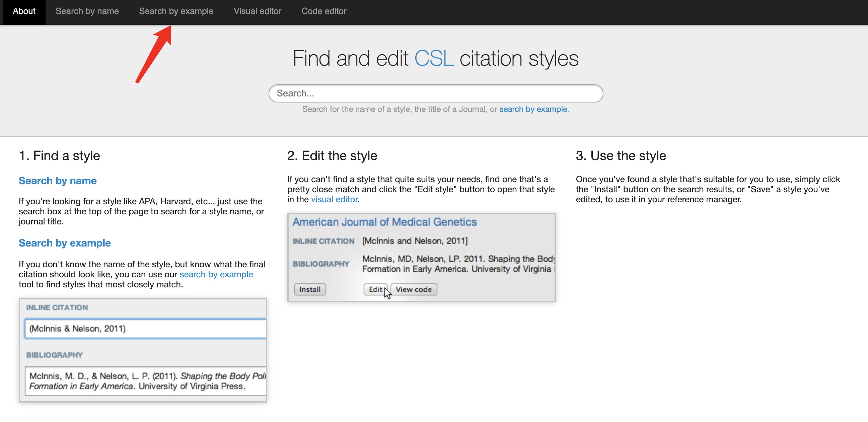Click the Search by example heading link
Screen dimensions: 868x422
[x=64, y=243]
